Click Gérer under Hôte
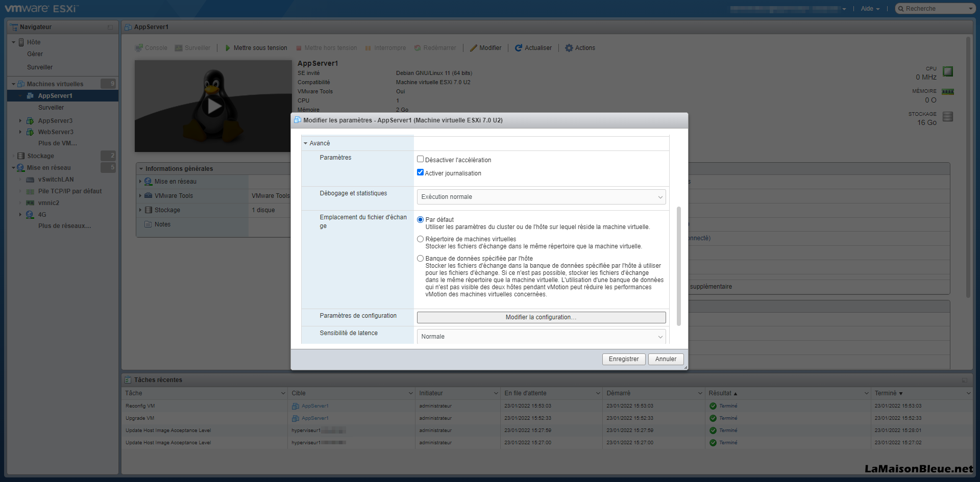The image size is (980, 482). [35, 54]
